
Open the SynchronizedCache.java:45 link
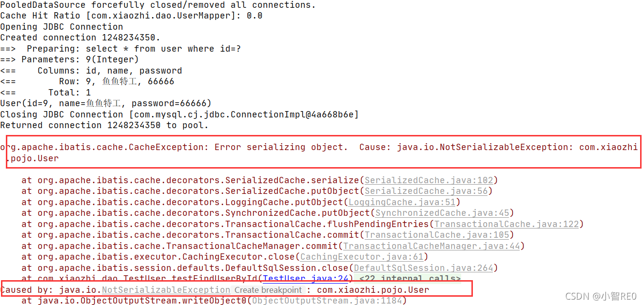[x=442, y=213]
